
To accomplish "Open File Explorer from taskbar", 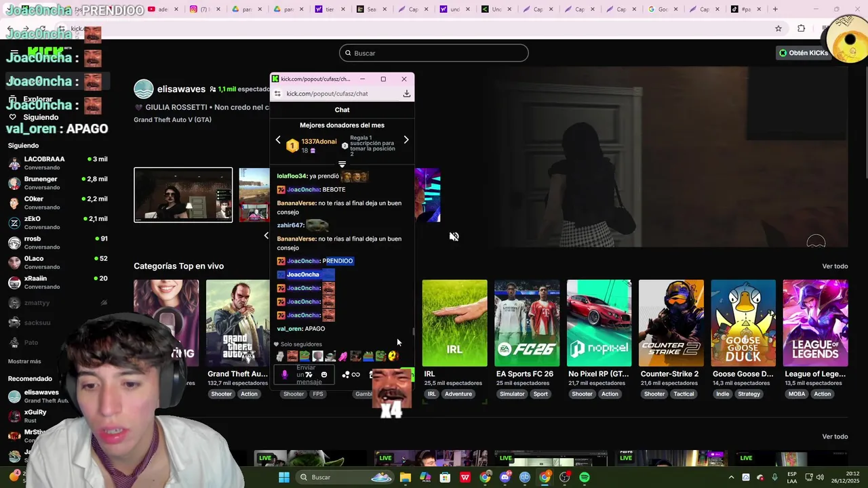I will point(405,477).
